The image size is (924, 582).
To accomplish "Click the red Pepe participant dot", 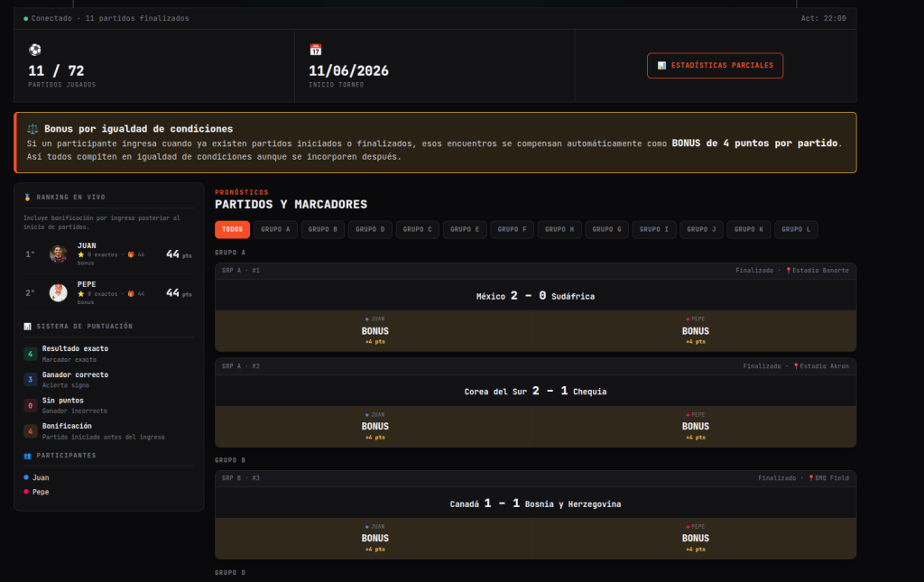I will [26, 491].
